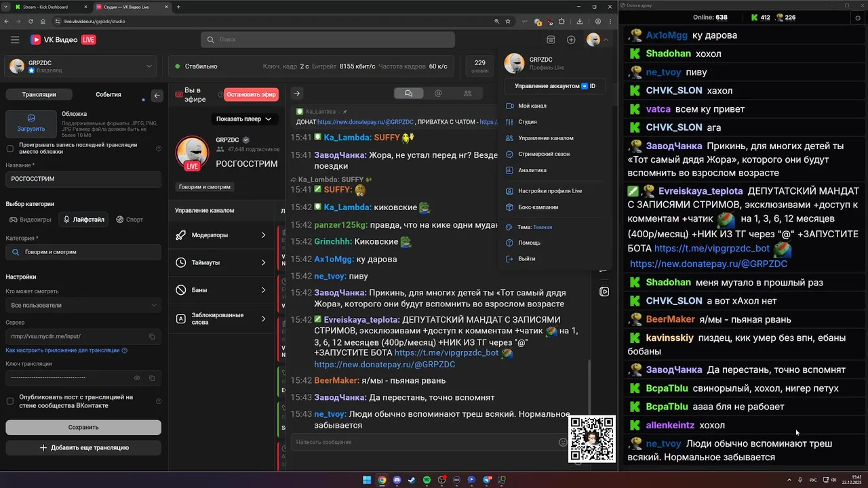This screenshot has height=488, width=868.
Task: Open the browser downloads icon
Action: pos(580,21)
